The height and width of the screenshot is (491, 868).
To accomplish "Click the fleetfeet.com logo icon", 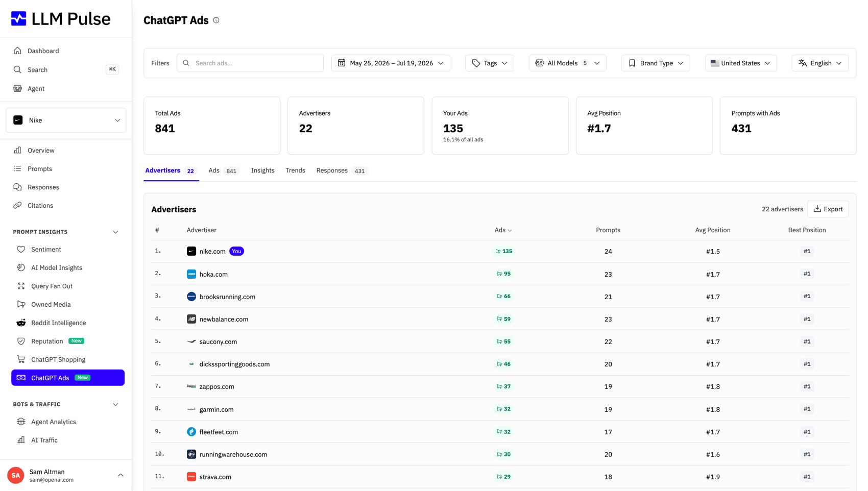I will point(191,432).
